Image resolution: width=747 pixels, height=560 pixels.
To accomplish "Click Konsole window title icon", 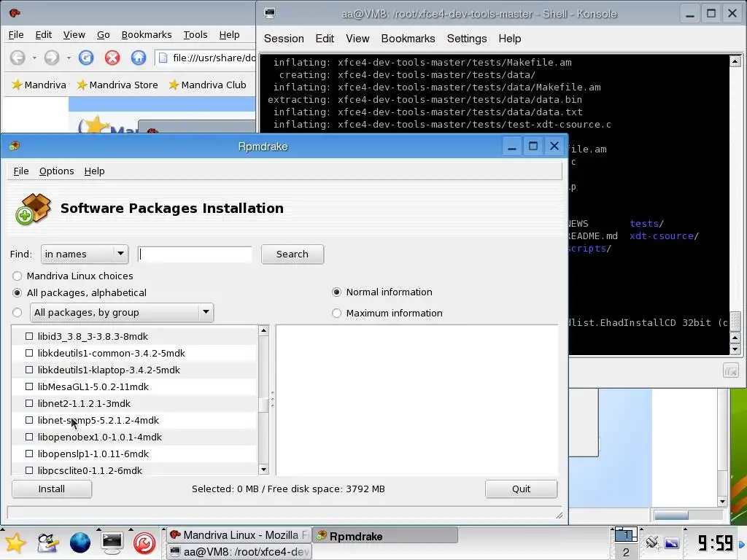I will (x=270, y=13).
